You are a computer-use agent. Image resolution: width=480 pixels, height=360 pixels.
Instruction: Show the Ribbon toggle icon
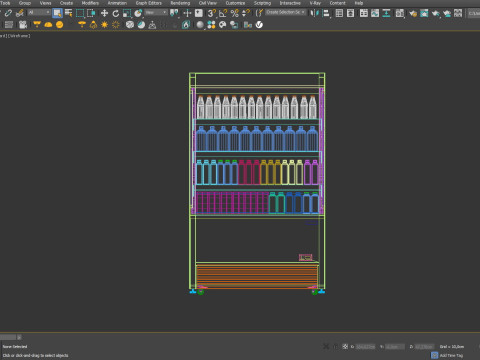tap(364, 13)
